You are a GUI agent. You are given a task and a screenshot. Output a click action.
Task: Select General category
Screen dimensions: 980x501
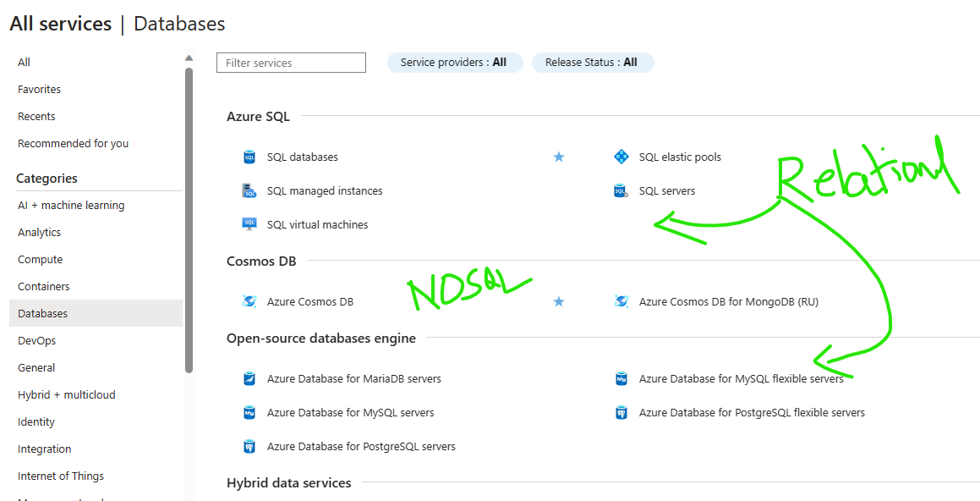[x=36, y=368]
